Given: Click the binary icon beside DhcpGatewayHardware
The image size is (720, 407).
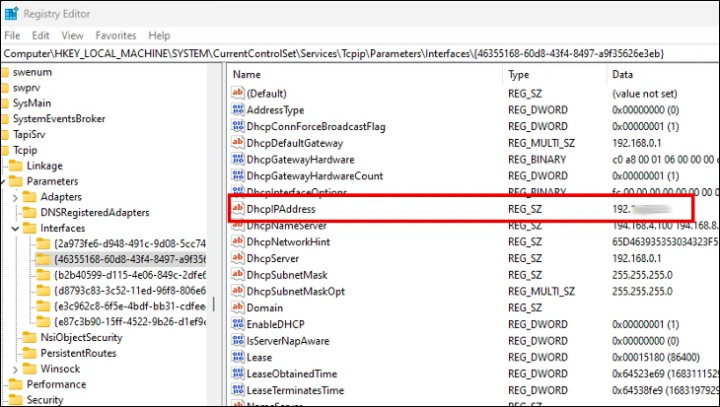Looking at the screenshot, I should (x=238, y=160).
